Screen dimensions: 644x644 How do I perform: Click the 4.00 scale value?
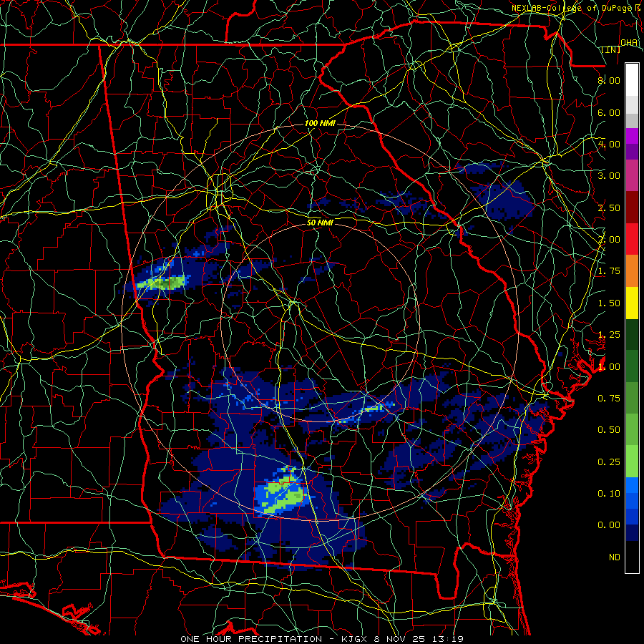click(609, 144)
